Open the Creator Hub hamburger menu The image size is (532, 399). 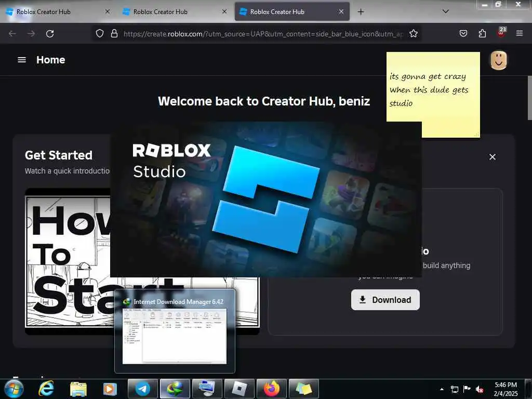pyautogui.click(x=22, y=60)
